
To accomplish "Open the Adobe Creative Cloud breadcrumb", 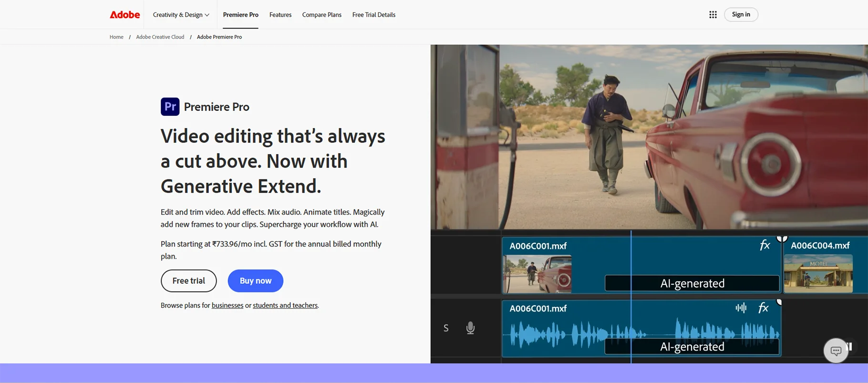I will coord(160,37).
